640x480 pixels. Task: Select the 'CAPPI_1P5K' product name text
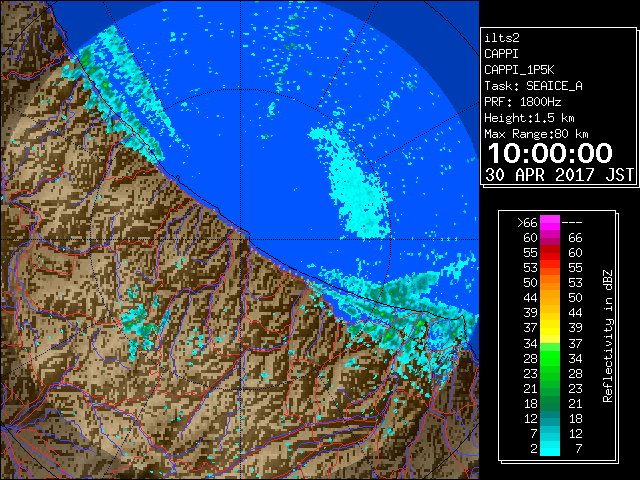(519, 70)
